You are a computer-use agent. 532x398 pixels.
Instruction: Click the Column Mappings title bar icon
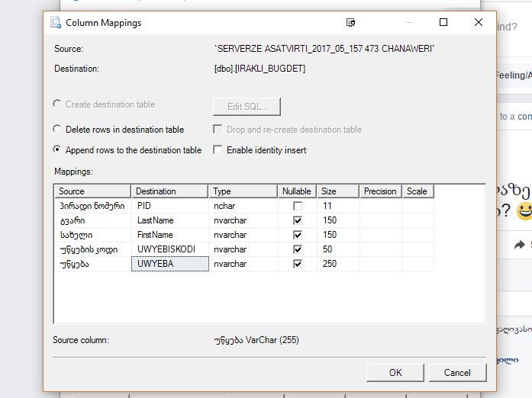[56, 23]
